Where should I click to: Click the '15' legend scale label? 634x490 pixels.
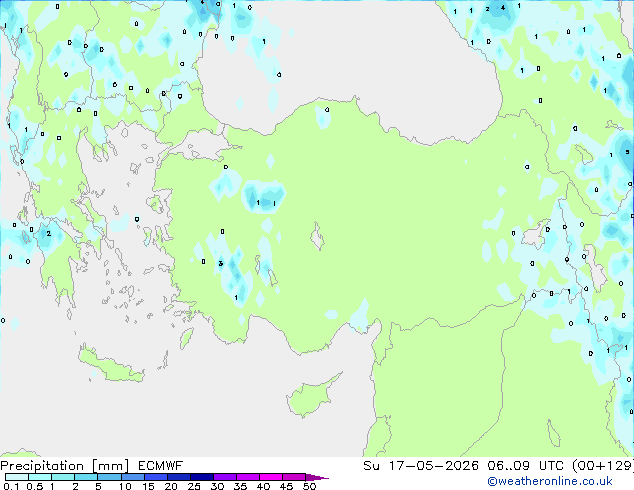pyautogui.click(x=148, y=486)
